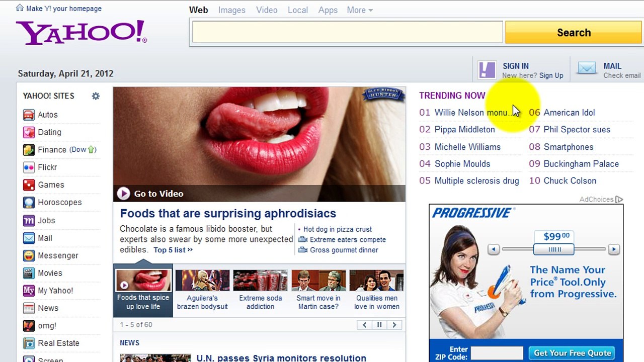Viewport: 644px width, 362px height.
Task: Click the yellow Search button
Action: pyautogui.click(x=574, y=33)
